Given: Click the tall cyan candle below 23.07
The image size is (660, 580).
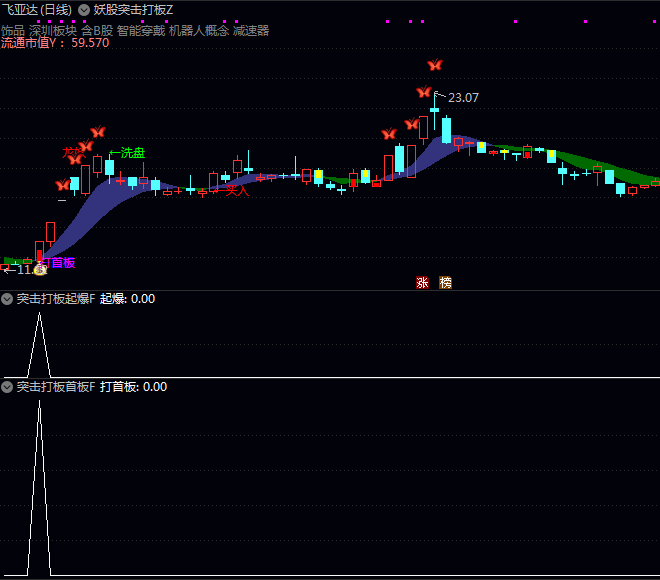Looking at the screenshot, I should [447, 130].
